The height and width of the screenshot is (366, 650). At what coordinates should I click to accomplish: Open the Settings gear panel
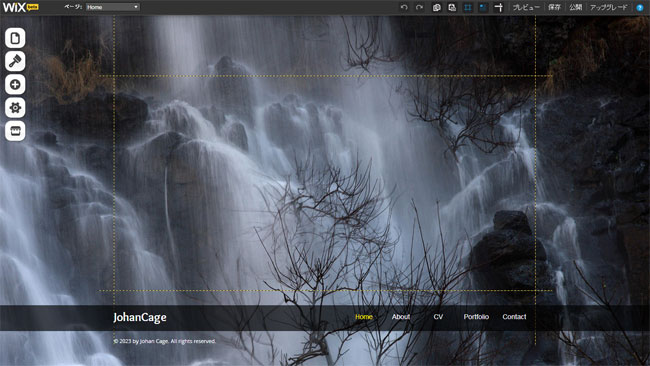click(x=15, y=108)
